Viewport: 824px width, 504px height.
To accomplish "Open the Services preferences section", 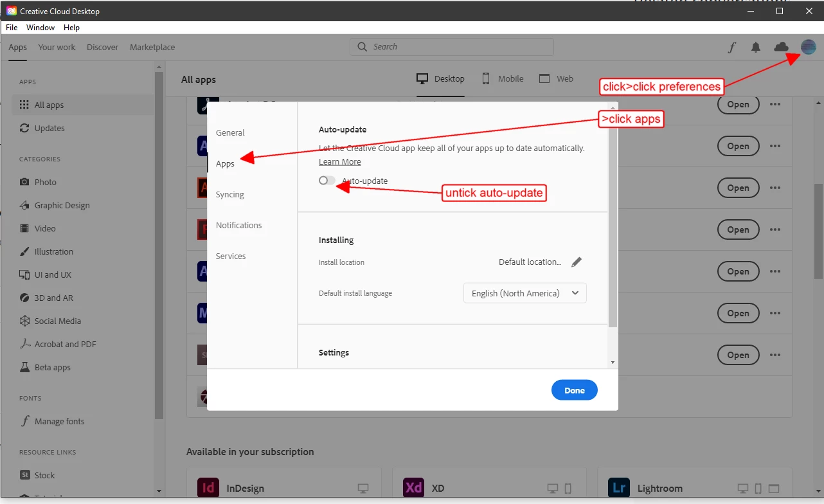I will [231, 256].
